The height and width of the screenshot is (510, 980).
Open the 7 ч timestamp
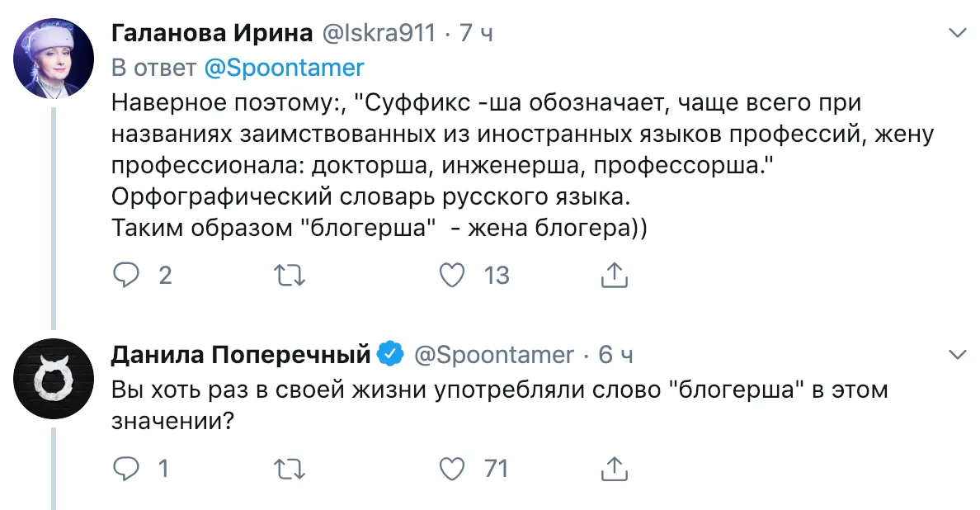point(477,34)
